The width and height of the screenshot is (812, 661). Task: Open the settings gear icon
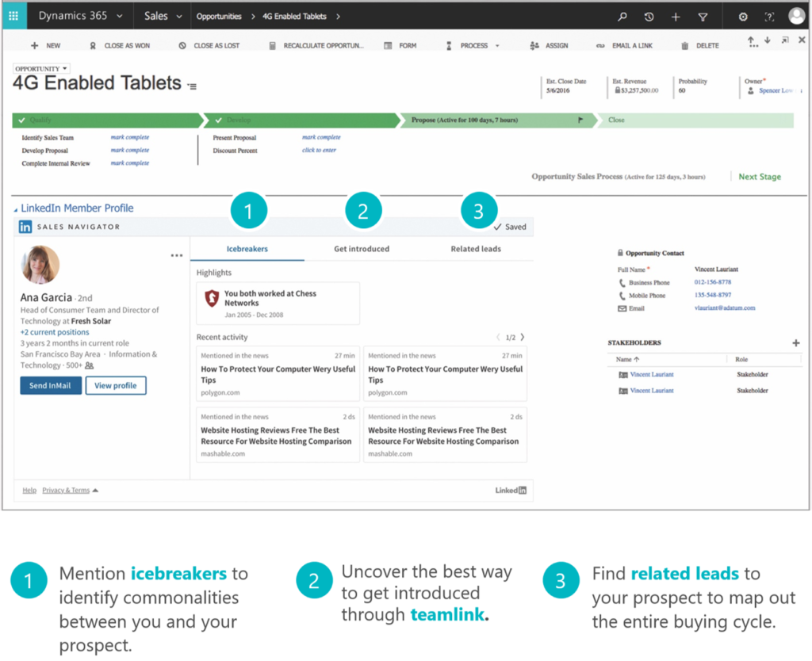(x=742, y=17)
